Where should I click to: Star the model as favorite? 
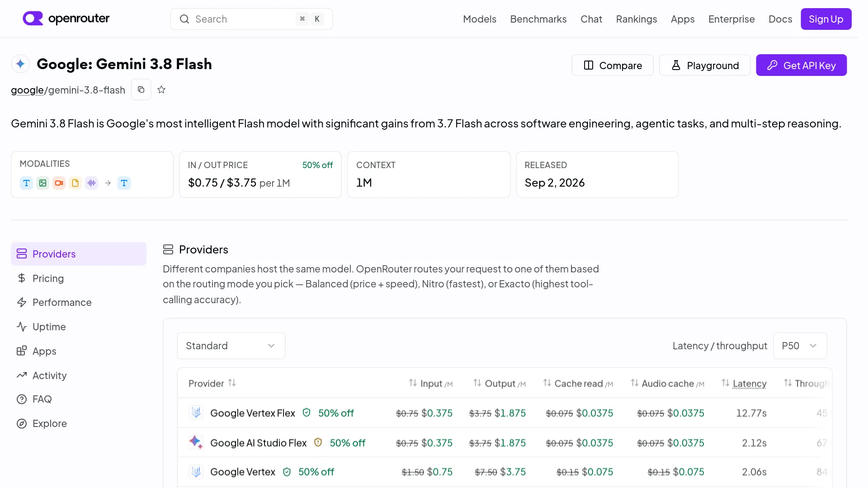tap(161, 89)
